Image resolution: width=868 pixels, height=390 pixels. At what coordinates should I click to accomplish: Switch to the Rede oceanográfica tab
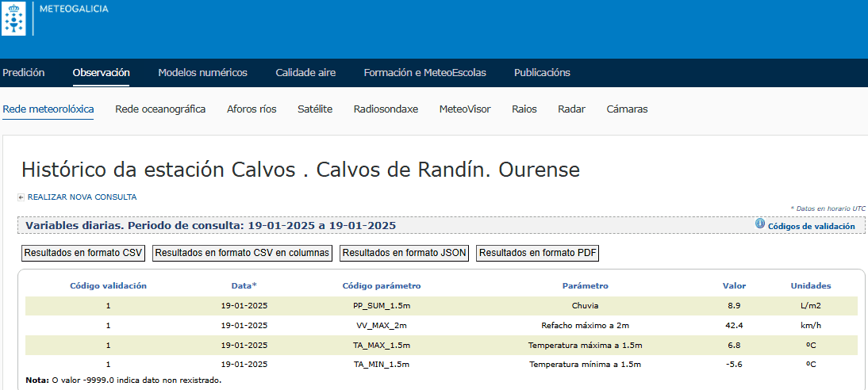[160, 109]
